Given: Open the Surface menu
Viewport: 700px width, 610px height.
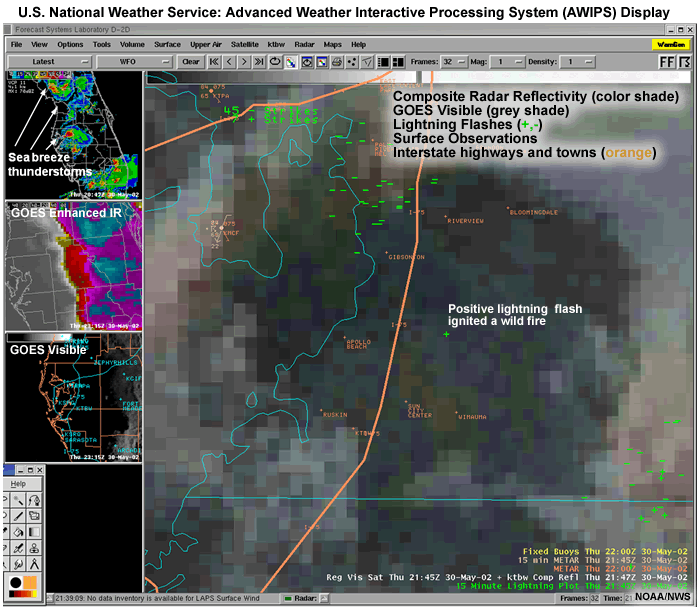Looking at the screenshot, I should point(167,44).
